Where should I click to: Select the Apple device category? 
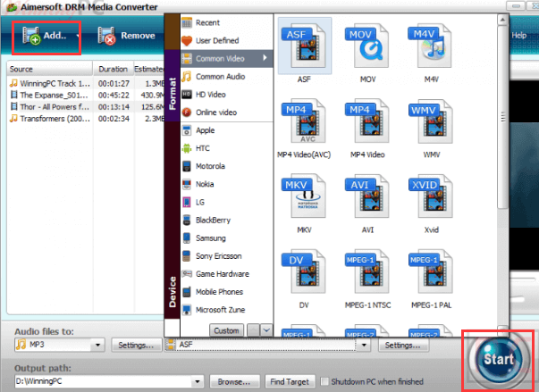pyautogui.click(x=206, y=130)
